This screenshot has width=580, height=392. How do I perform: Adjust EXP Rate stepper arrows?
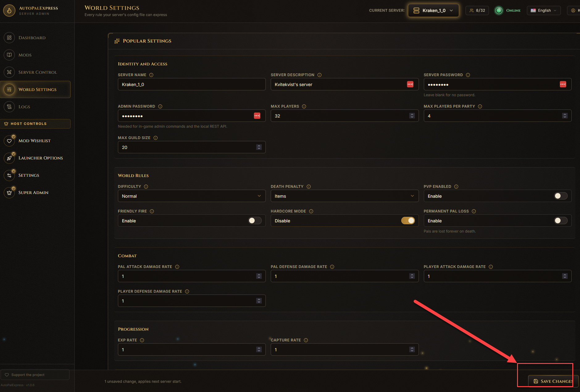tap(259, 349)
